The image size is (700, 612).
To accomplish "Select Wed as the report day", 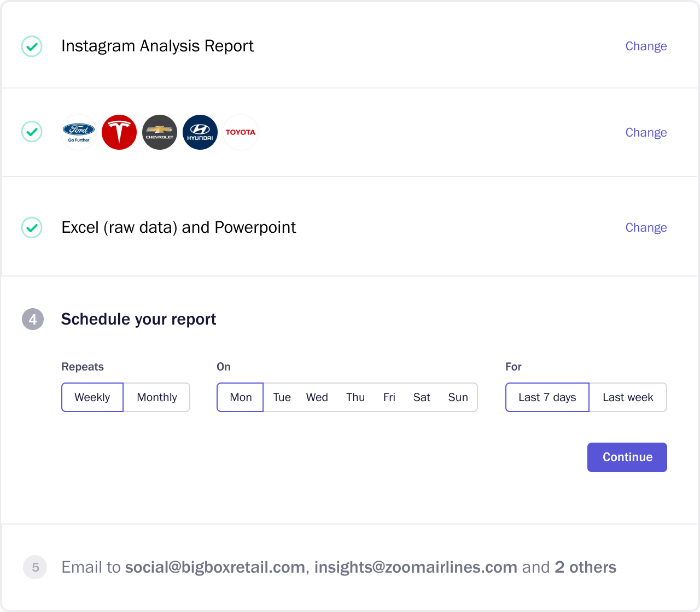I will (317, 397).
